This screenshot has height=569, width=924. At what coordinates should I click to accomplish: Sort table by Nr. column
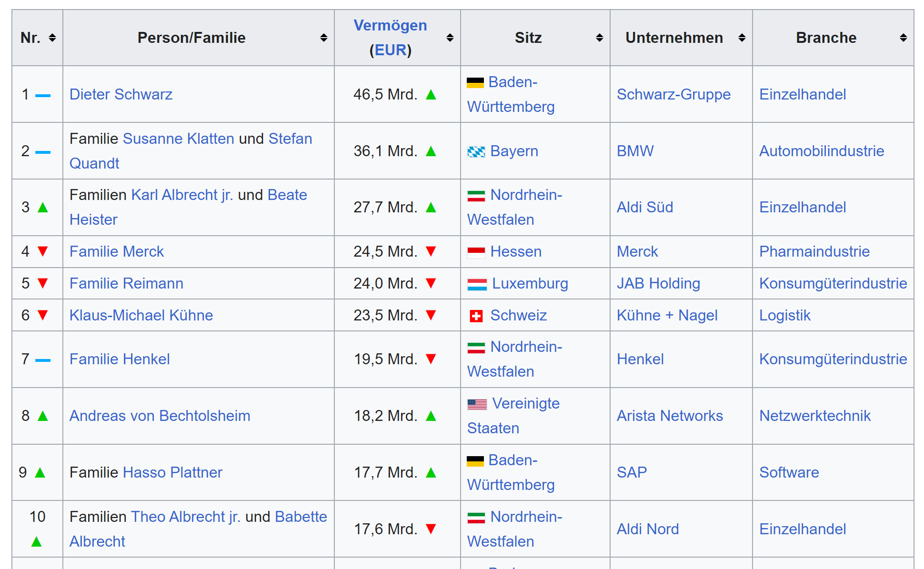52,38
